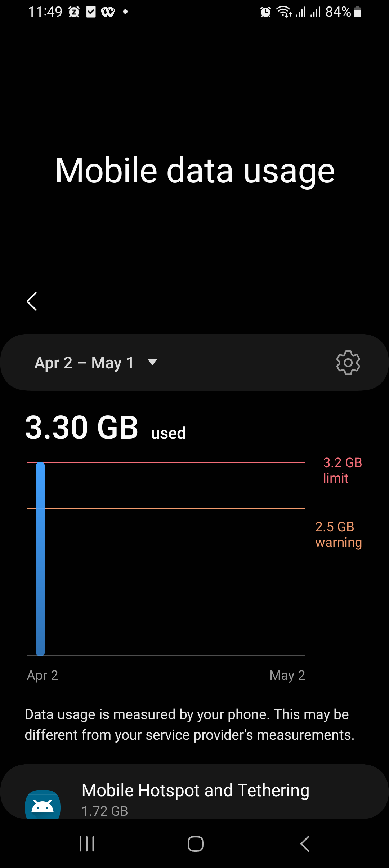Tap the 3.2 GB limit label

click(x=342, y=470)
